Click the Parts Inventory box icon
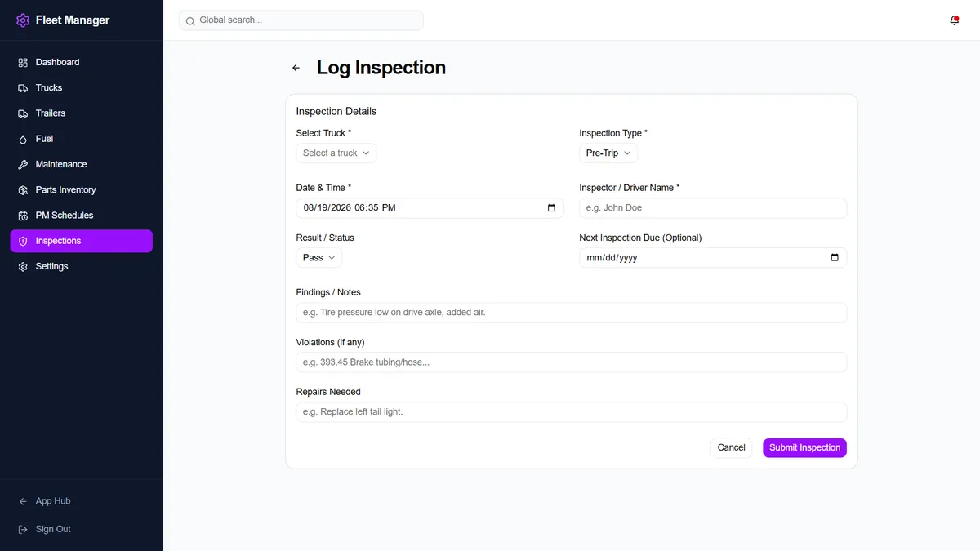The image size is (980, 551). click(23, 190)
